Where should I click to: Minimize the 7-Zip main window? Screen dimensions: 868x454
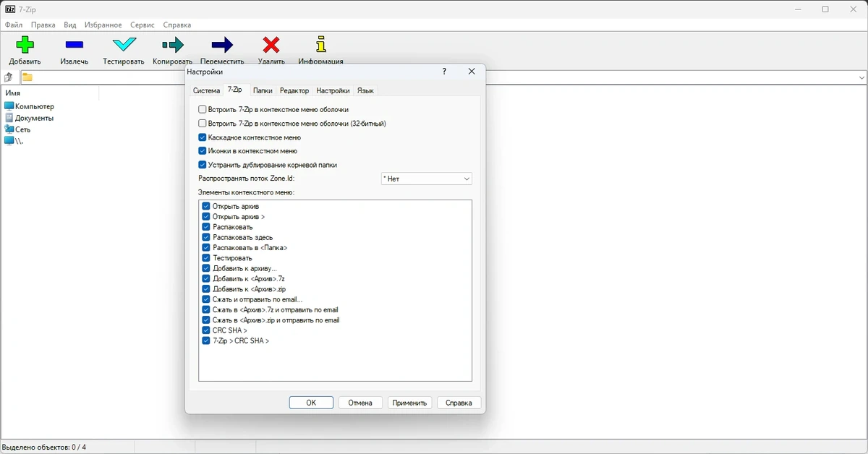[x=799, y=9]
